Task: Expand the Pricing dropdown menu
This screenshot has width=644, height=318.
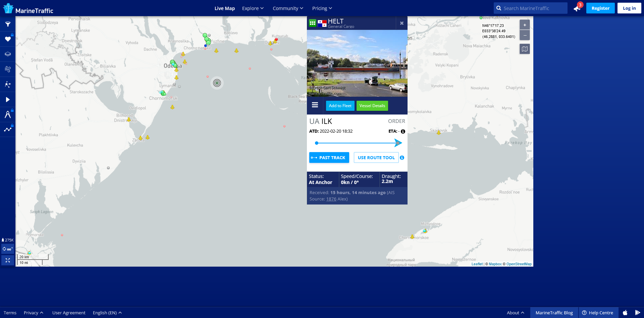Action: point(322,8)
